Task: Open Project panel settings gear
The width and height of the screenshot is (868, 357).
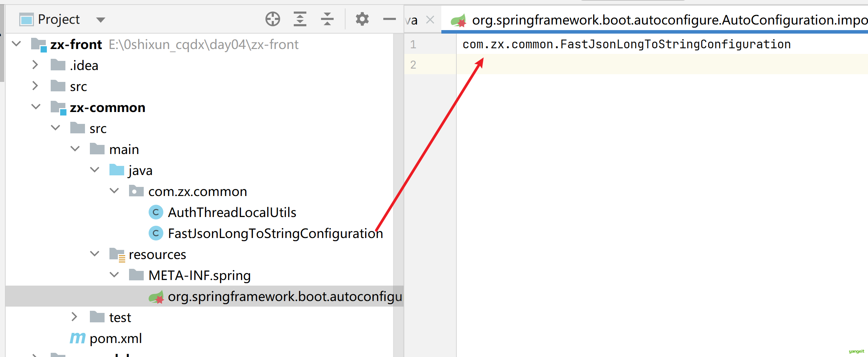Action: 362,19
